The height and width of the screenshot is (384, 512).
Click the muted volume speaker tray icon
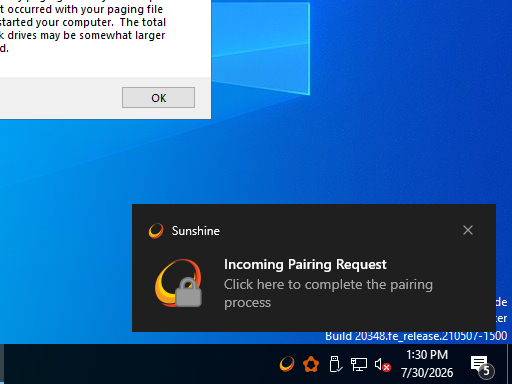pos(382,364)
